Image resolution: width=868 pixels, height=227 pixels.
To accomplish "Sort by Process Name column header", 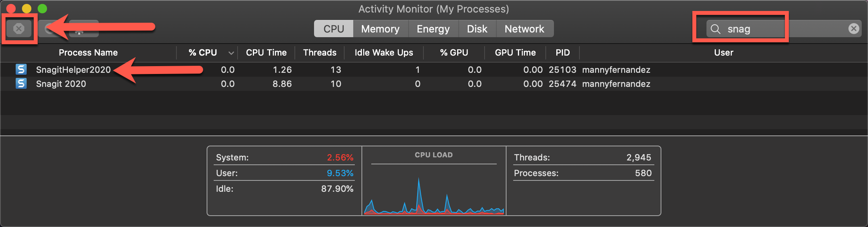I will 88,53.
